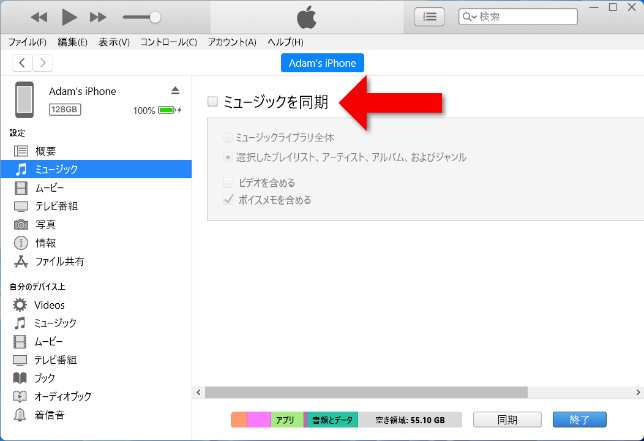Image resolution: width=644 pixels, height=441 pixels.
Task: Select 選択したプレイリスト radio option
Action: 228,157
